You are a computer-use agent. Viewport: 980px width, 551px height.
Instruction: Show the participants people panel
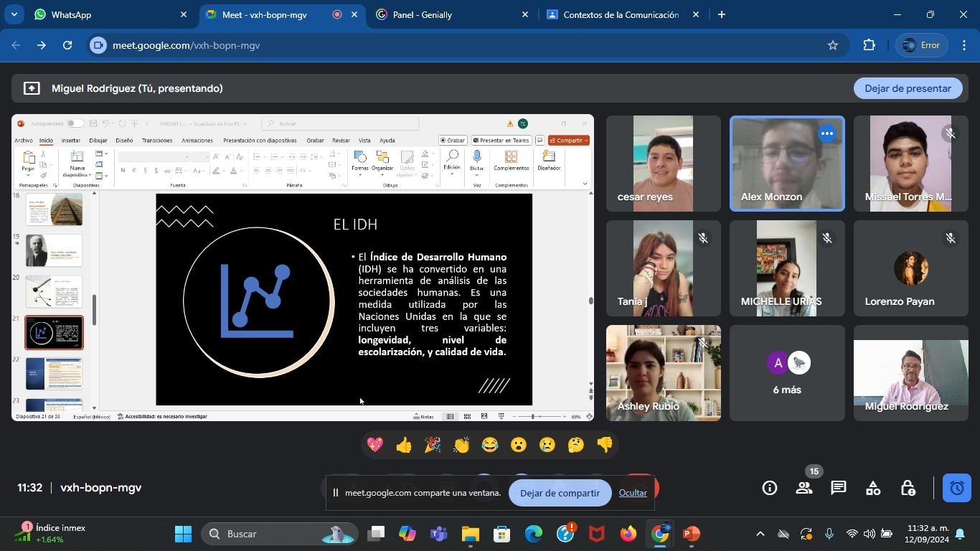pyautogui.click(x=804, y=488)
